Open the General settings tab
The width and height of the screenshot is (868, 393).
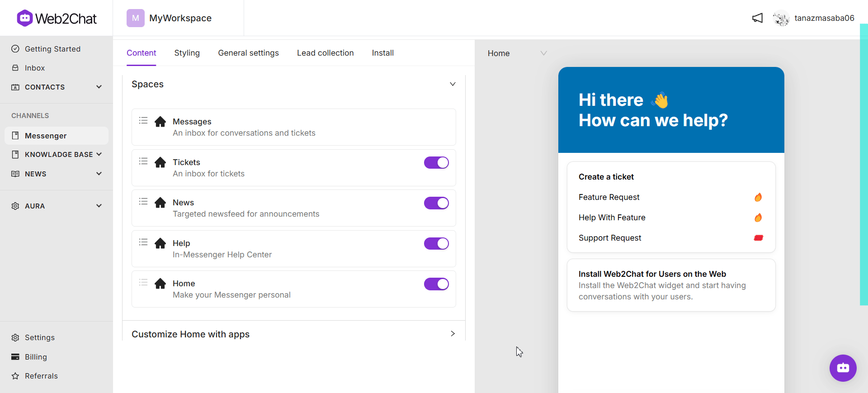(x=248, y=53)
